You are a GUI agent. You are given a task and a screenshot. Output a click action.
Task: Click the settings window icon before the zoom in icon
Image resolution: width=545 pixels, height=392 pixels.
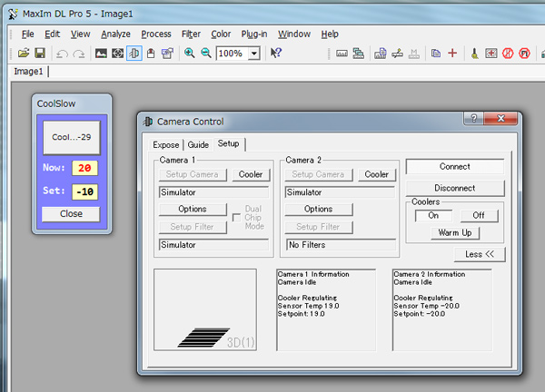click(167, 54)
